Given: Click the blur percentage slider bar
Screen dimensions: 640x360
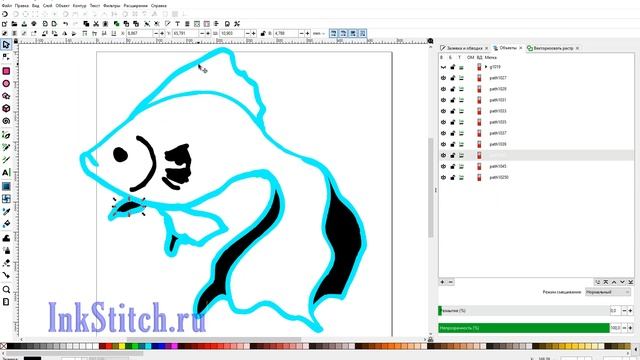Looking at the screenshot, I should 524,311.
